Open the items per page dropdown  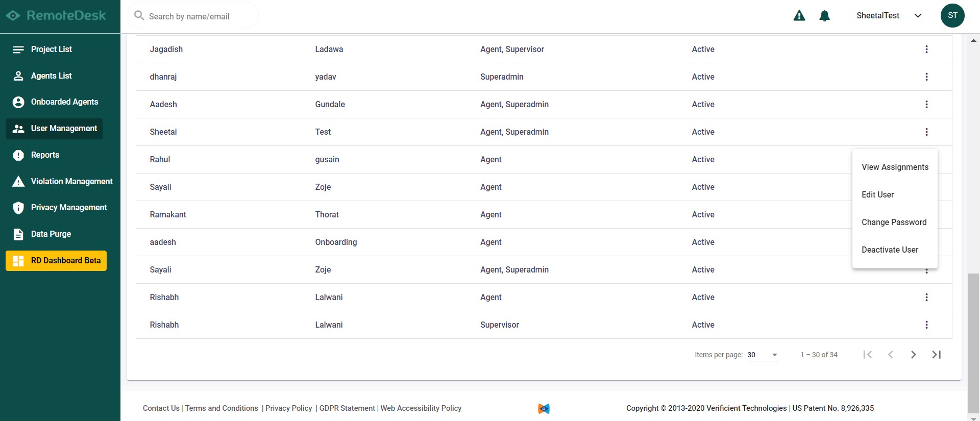763,355
